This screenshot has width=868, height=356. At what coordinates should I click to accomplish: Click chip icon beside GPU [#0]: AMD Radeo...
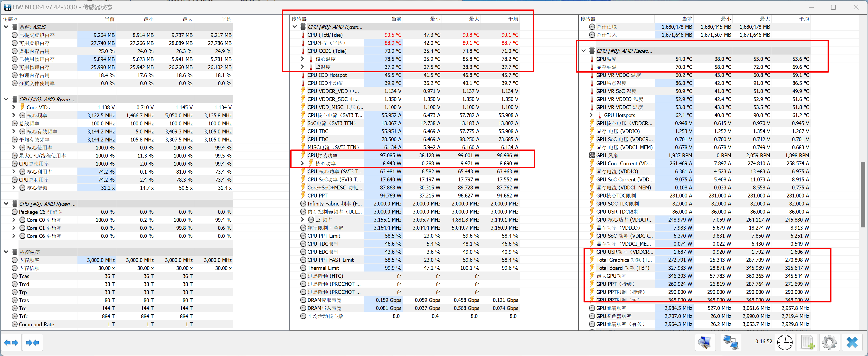coord(592,51)
